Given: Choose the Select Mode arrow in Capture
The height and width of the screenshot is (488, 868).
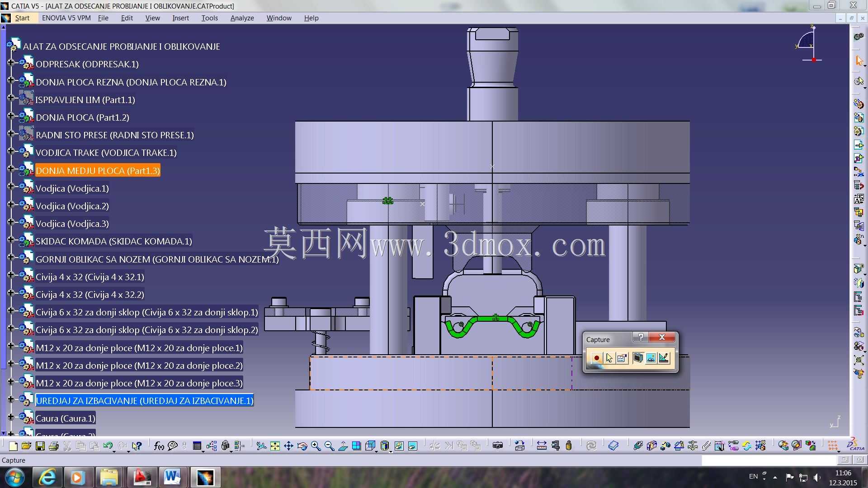Looking at the screenshot, I should point(609,358).
